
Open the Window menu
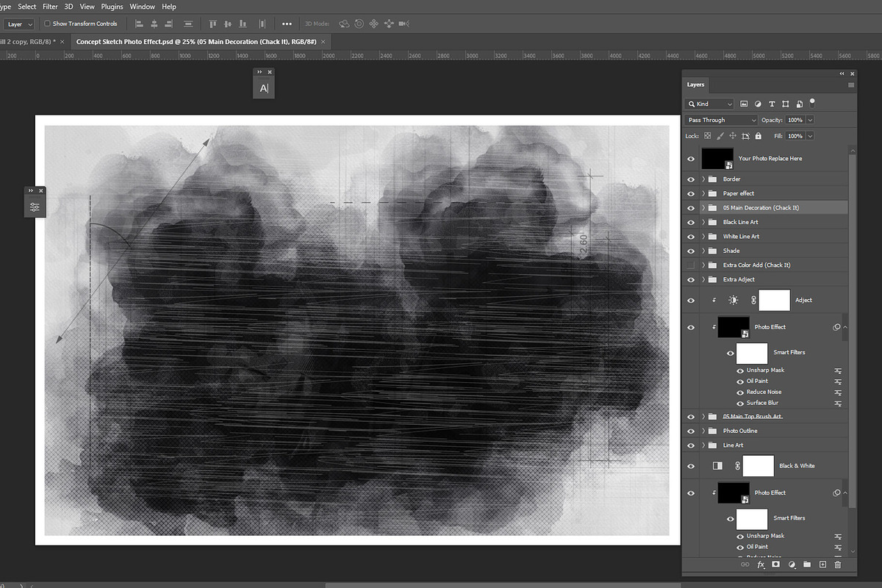(143, 7)
